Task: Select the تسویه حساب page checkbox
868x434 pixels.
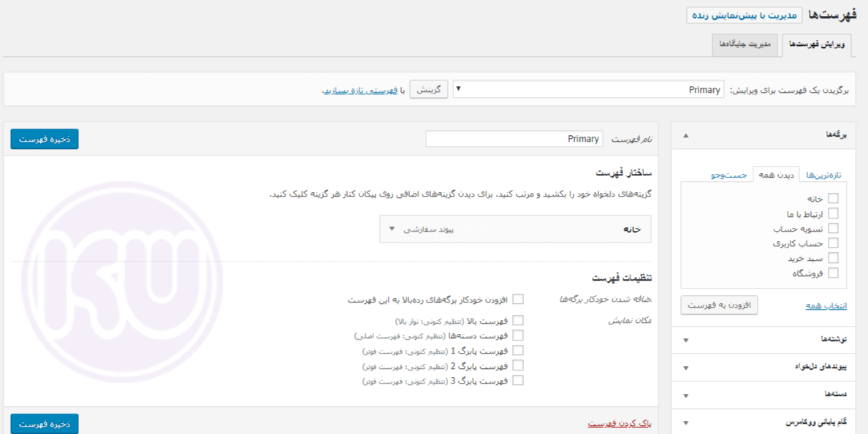Action: pyautogui.click(x=833, y=228)
